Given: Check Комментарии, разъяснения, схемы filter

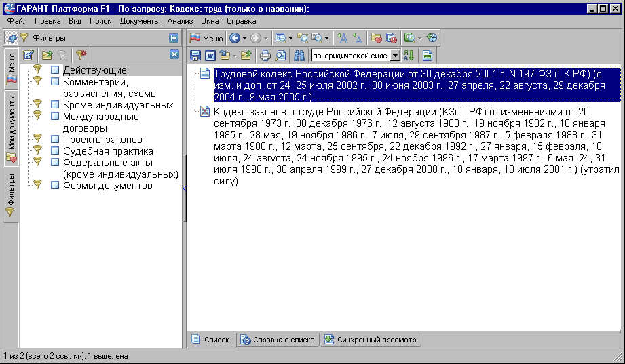Looking at the screenshot, I should click(55, 81).
